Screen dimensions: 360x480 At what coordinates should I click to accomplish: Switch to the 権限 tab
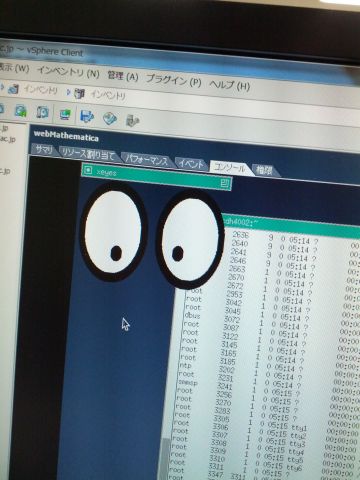click(x=264, y=170)
